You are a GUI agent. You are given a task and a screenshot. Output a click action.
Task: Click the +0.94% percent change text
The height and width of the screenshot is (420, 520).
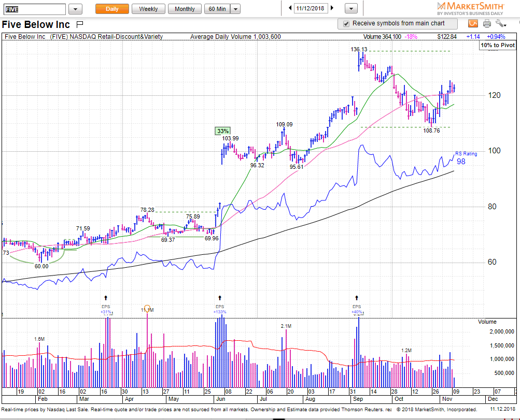496,37
